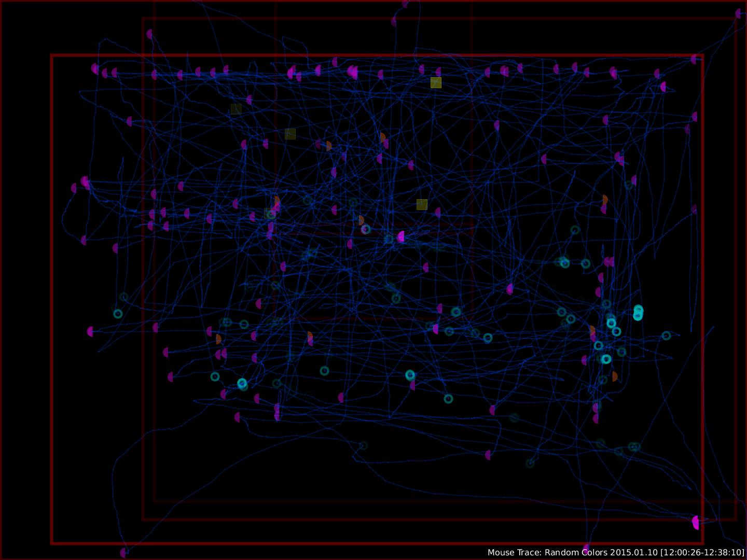Click the magenta marker in top-right corner

(738, 13)
